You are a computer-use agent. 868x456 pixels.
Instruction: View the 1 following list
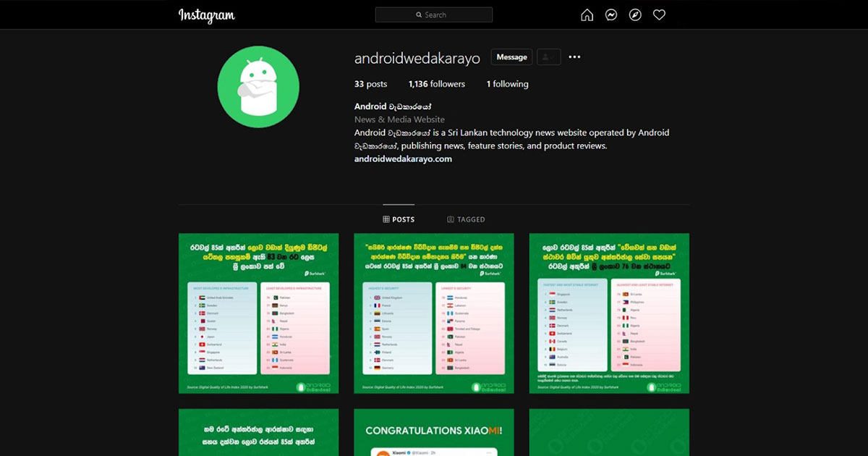coord(506,83)
